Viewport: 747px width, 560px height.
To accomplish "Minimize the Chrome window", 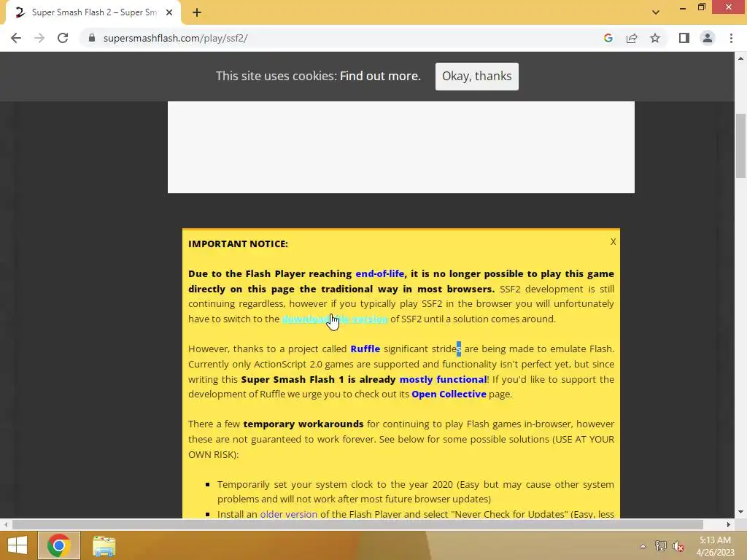I will [683, 8].
